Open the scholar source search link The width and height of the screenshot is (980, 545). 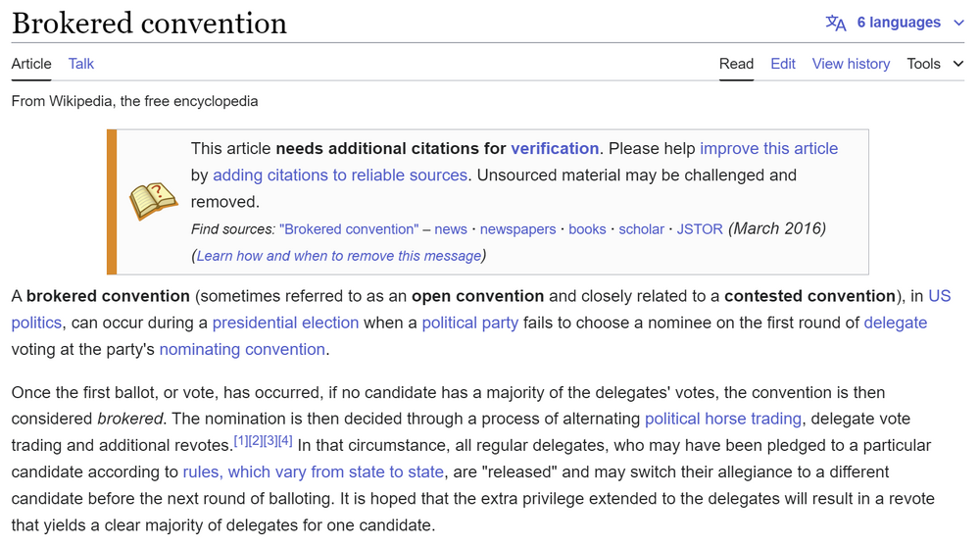[641, 229]
